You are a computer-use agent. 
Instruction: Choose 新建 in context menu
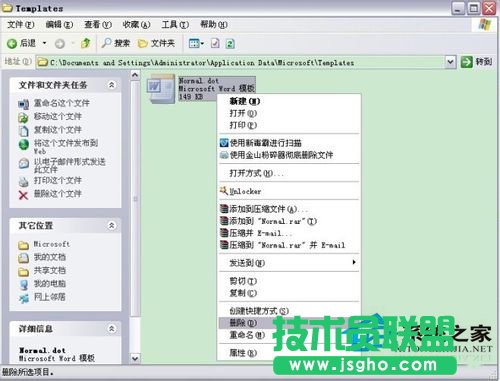click(x=289, y=101)
